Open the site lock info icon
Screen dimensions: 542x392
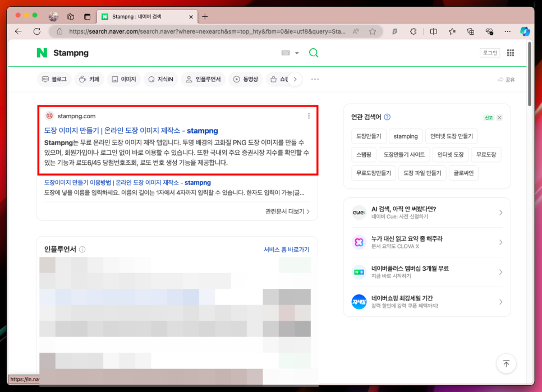[59, 31]
